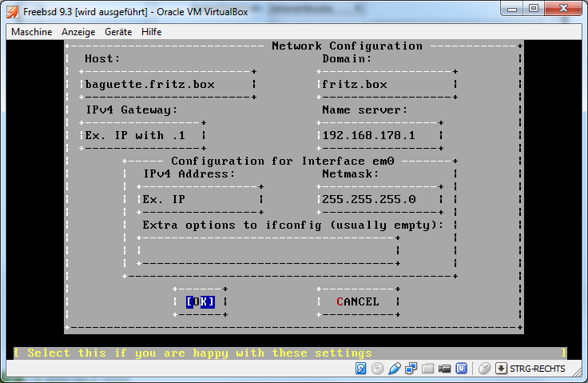Click the Netmask field 255.255.255.0
The width and height of the screenshot is (588, 383).
[380, 199]
